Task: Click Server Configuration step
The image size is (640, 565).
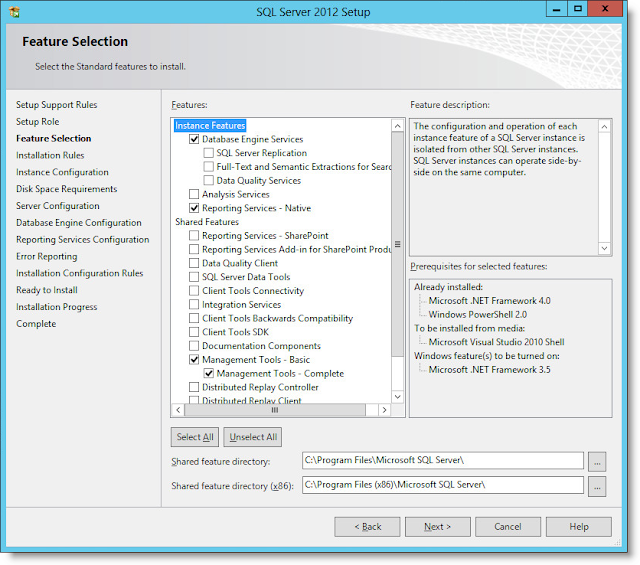Action: pos(58,206)
